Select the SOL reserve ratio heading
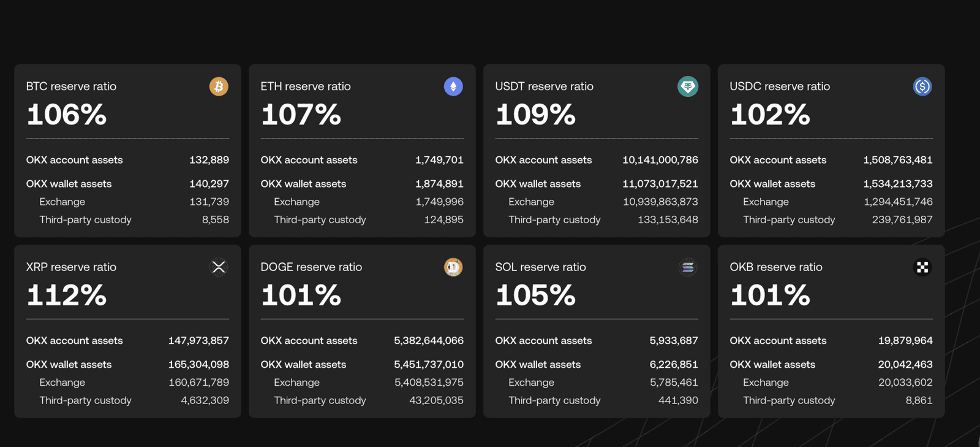Image resolution: width=980 pixels, height=447 pixels. click(x=540, y=267)
